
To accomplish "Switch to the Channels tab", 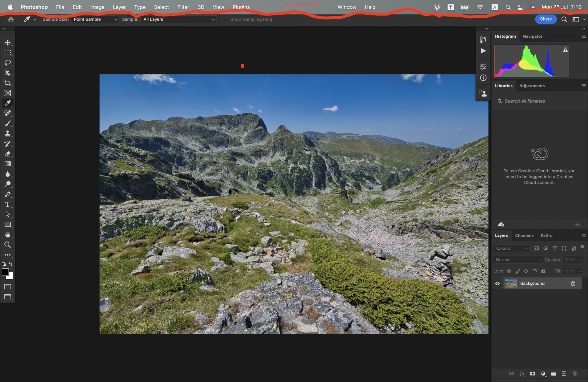I will [x=524, y=236].
